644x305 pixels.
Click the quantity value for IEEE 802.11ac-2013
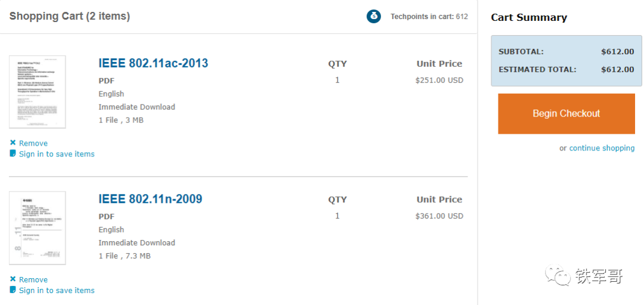[338, 80]
